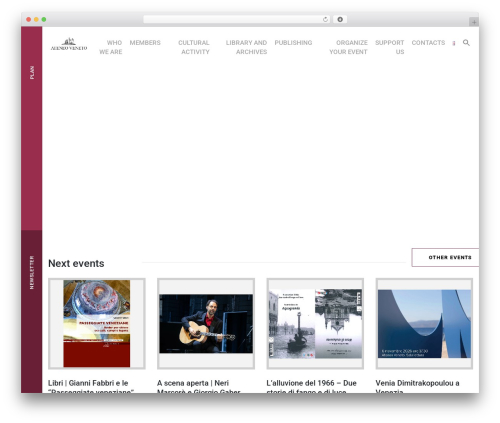The width and height of the screenshot is (500, 423).
Task: Open the Contacts page
Action: pyautogui.click(x=428, y=43)
